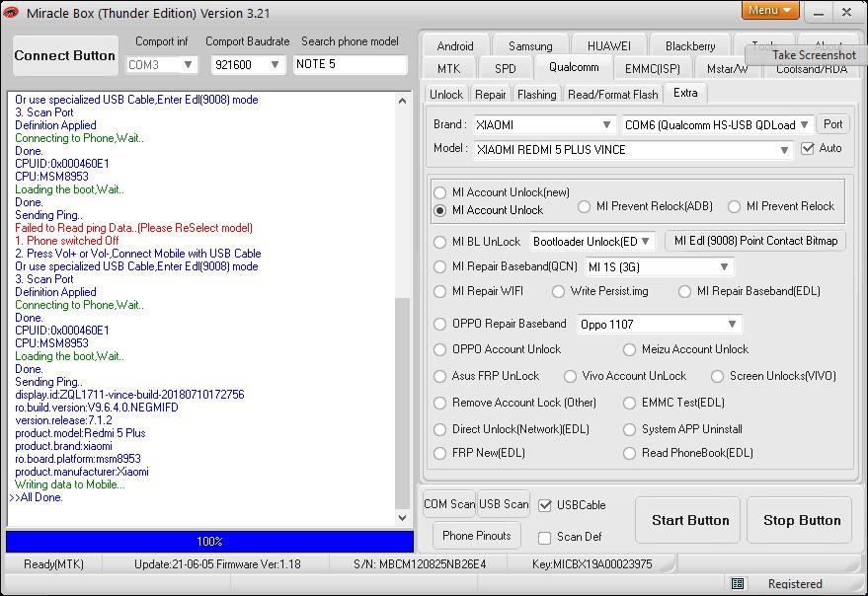Enable the Scan Def checkbox

coord(545,538)
